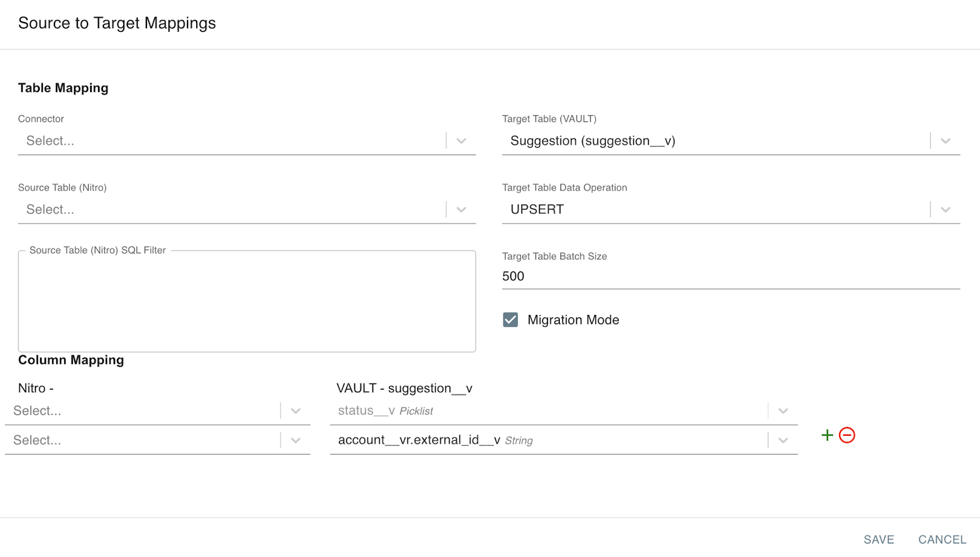Click the UPSERT operation value
980x557 pixels.
537,210
